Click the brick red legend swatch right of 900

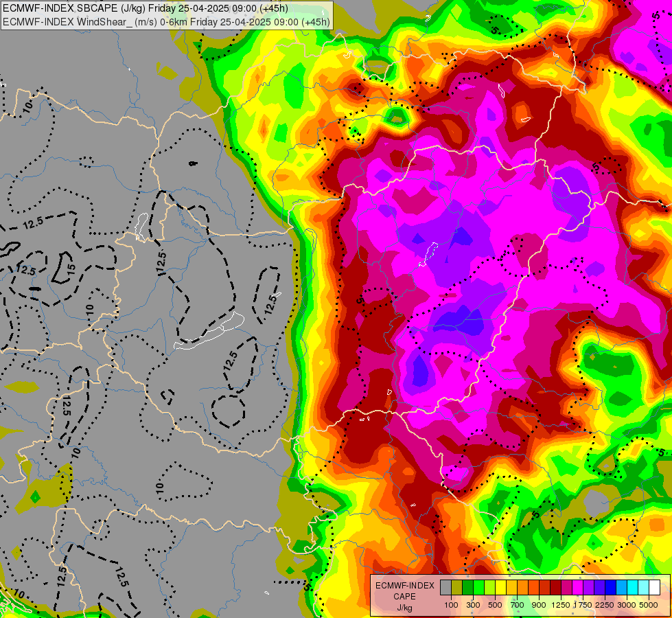coord(545,588)
